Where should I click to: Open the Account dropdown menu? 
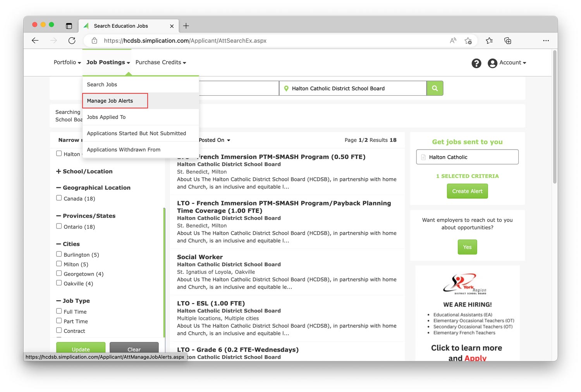tap(507, 63)
